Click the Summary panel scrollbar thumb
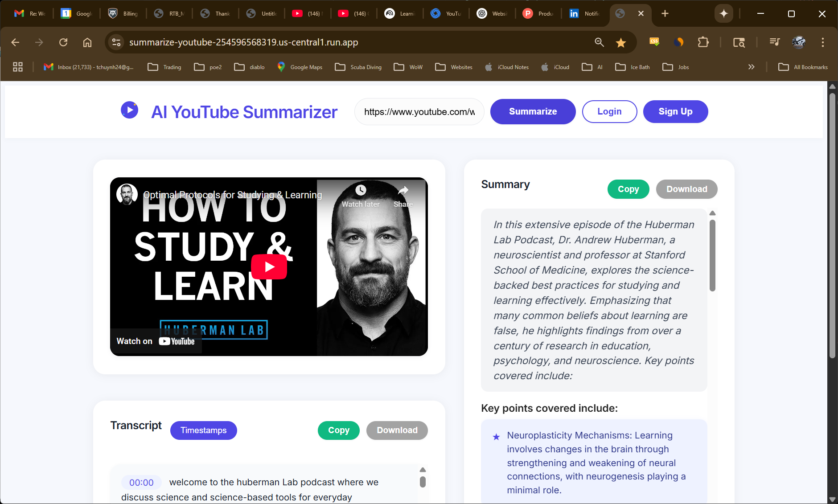 (712, 255)
